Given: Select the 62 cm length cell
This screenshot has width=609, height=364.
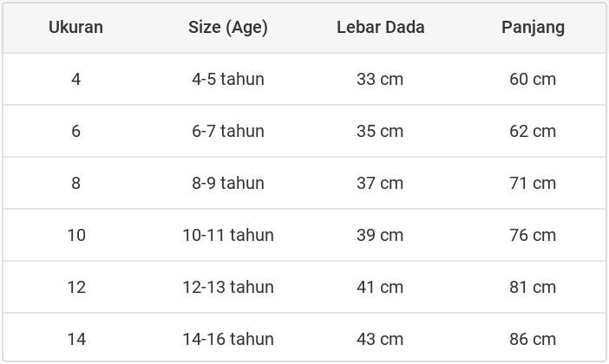Looking at the screenshot, I should coord(533,131).
